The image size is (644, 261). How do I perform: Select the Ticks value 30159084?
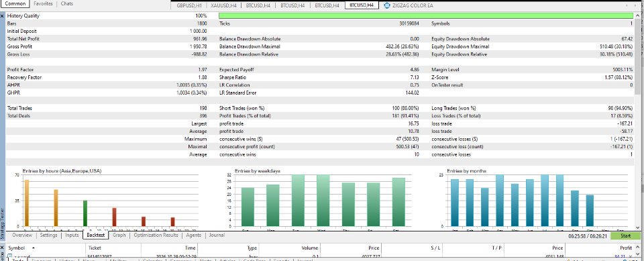coord(409,24)
